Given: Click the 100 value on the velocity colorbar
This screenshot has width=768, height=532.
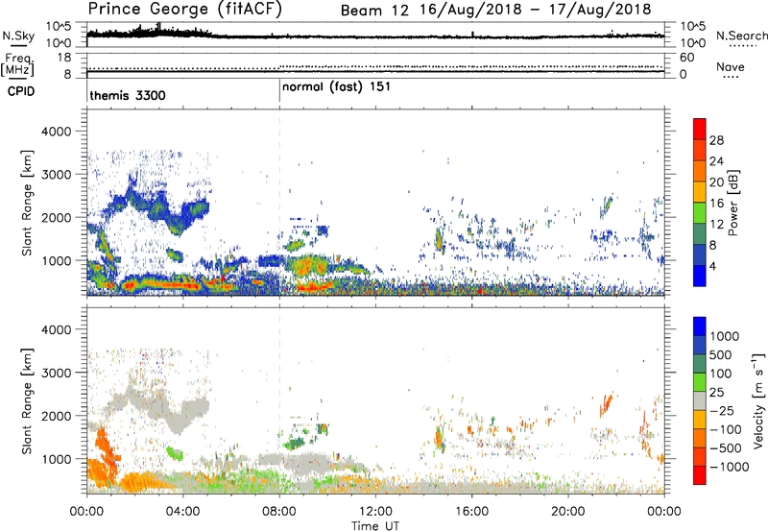Looking at the screenshot, I should point(721,374).
